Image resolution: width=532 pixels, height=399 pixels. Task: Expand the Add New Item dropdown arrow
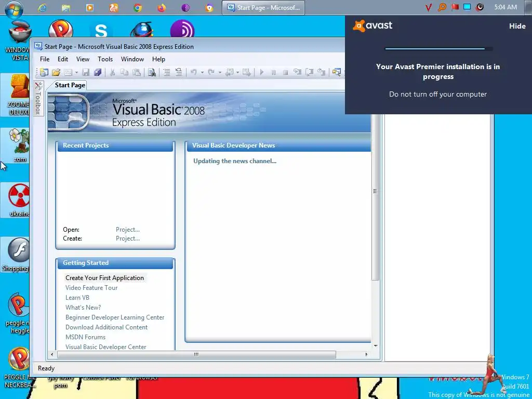(76, 72)
